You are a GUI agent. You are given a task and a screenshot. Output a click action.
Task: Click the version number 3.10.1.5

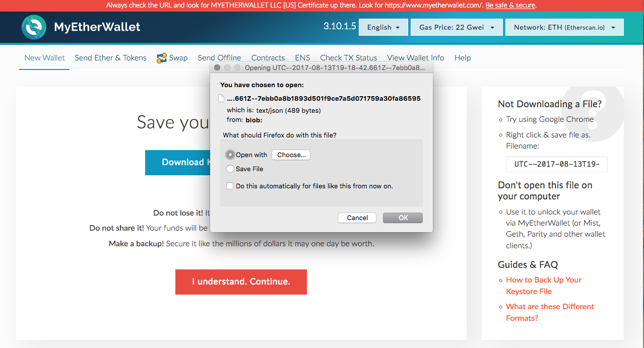click(340, 26)
